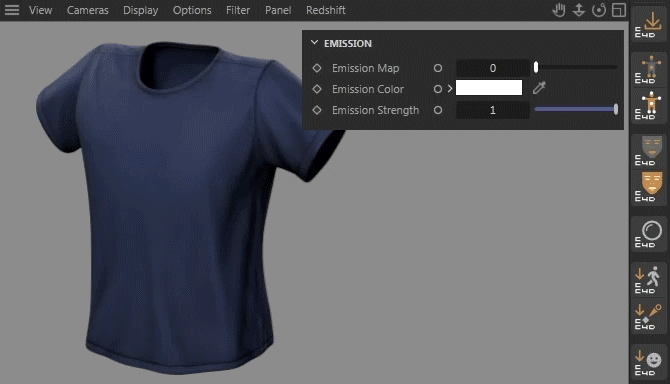Click the Emission Strength value field
Viewport: 670px width, 384px height.
click(x=493, y=110)
